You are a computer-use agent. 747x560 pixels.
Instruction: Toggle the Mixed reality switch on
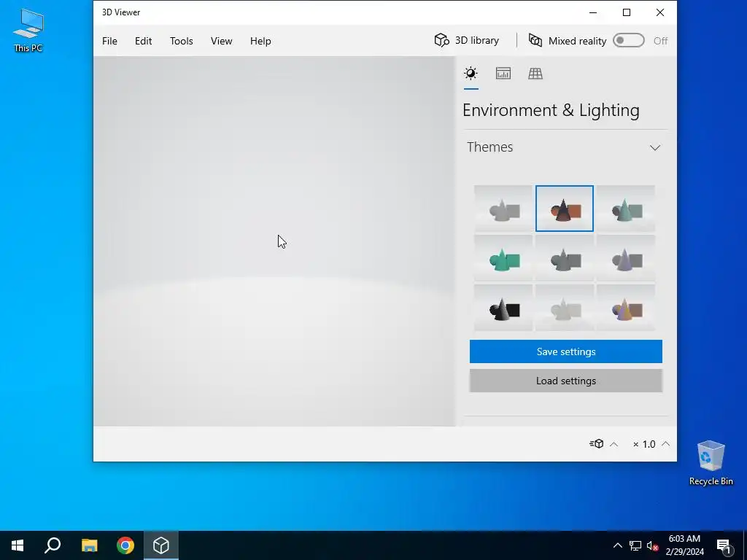(x=628, y=41)
